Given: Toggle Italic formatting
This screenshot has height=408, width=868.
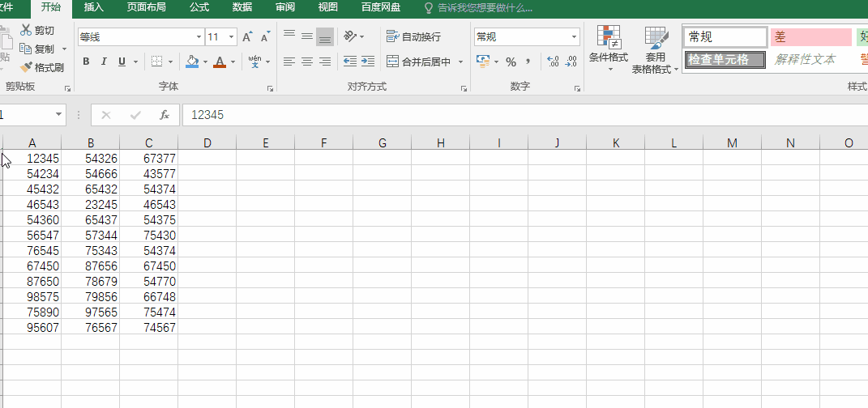Looking at the screenshot, I should click(x=104, y=62).
